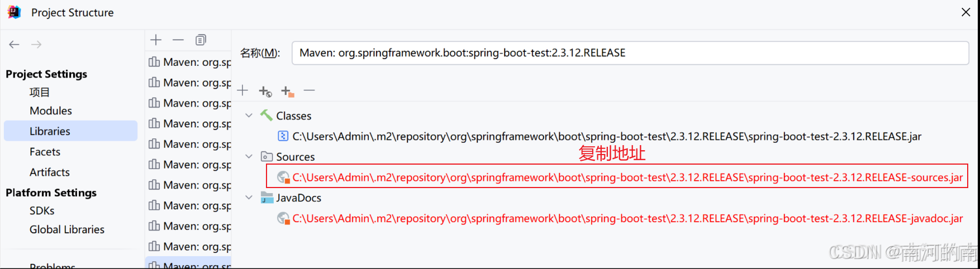Select the ninth Maven library in list

[189, 226]
